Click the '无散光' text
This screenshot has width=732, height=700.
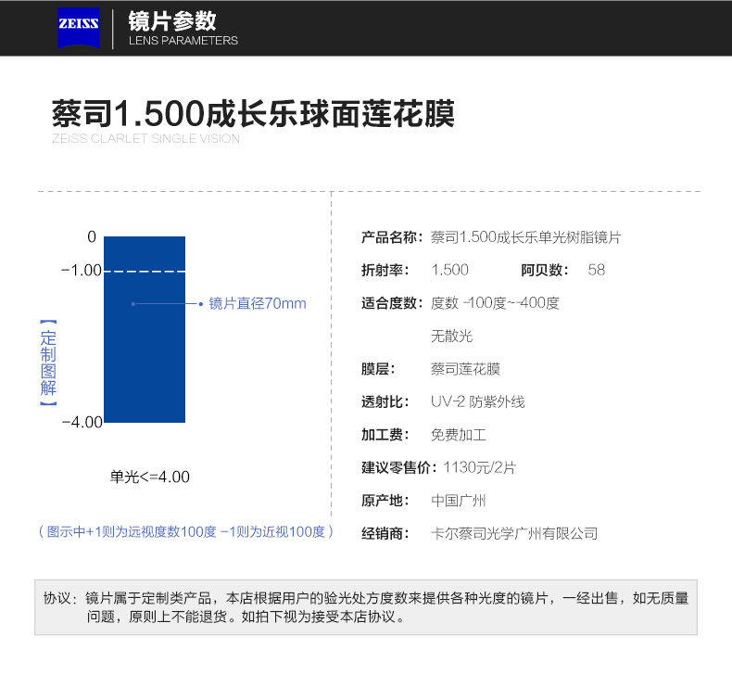pyautogui.click(x=451, y=336)
